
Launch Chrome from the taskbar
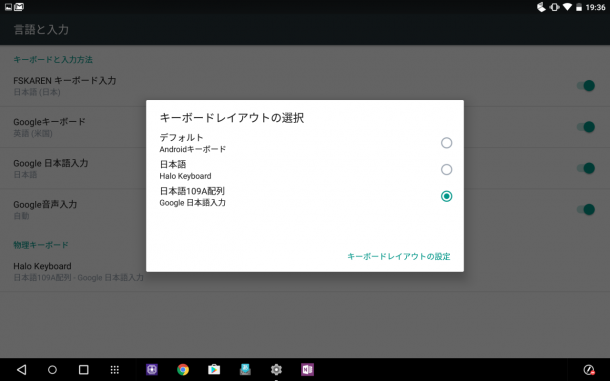[183, 370]
